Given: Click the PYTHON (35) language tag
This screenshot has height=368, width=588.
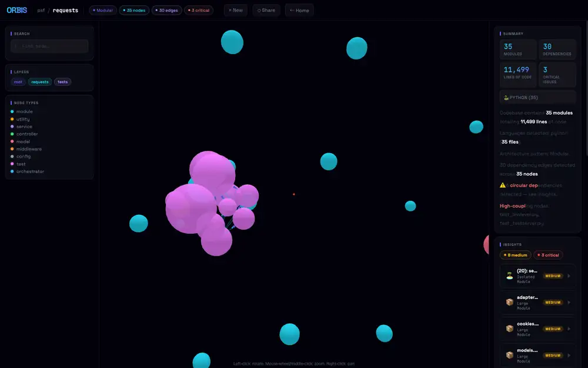Looking at the screenshot, I should [x=538, y=97].
